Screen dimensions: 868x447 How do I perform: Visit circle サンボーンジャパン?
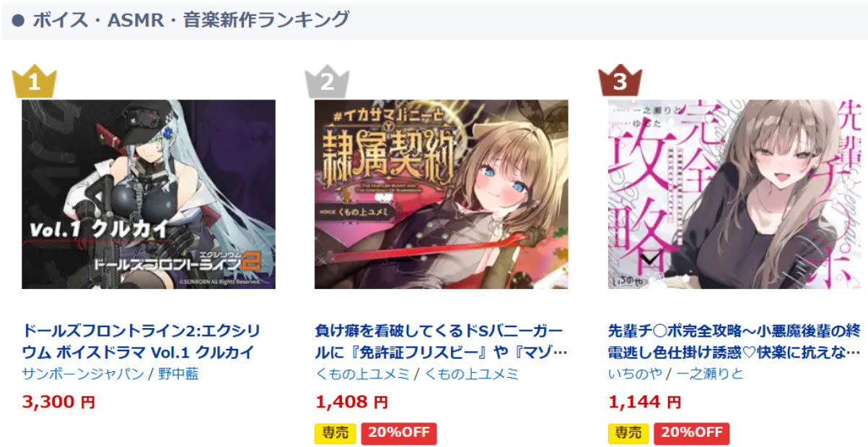(x=83, y=374)
